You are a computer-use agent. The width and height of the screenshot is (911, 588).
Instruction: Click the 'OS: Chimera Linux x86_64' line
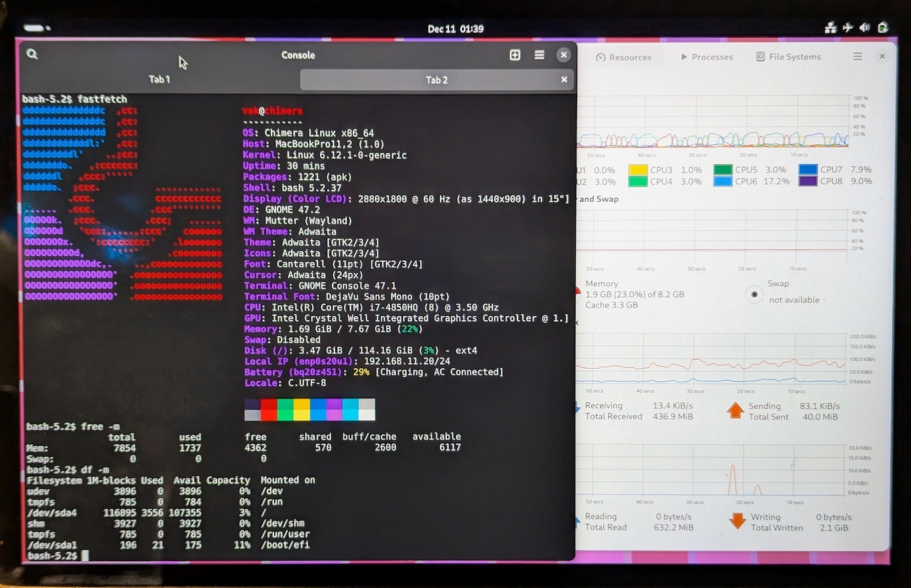pos(308,133)
